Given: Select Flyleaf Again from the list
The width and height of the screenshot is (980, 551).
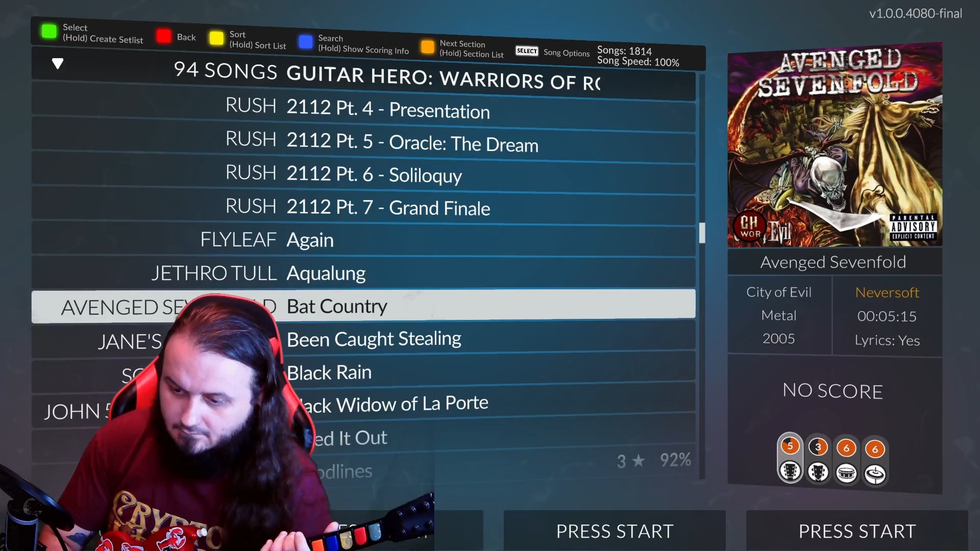Looking at the screenshot, I should pos(363,240).
